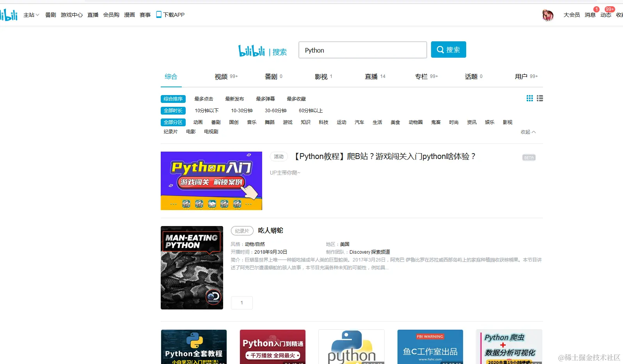Filter duration 30-60分钟
623x364 pixels.
coord(276,111)
